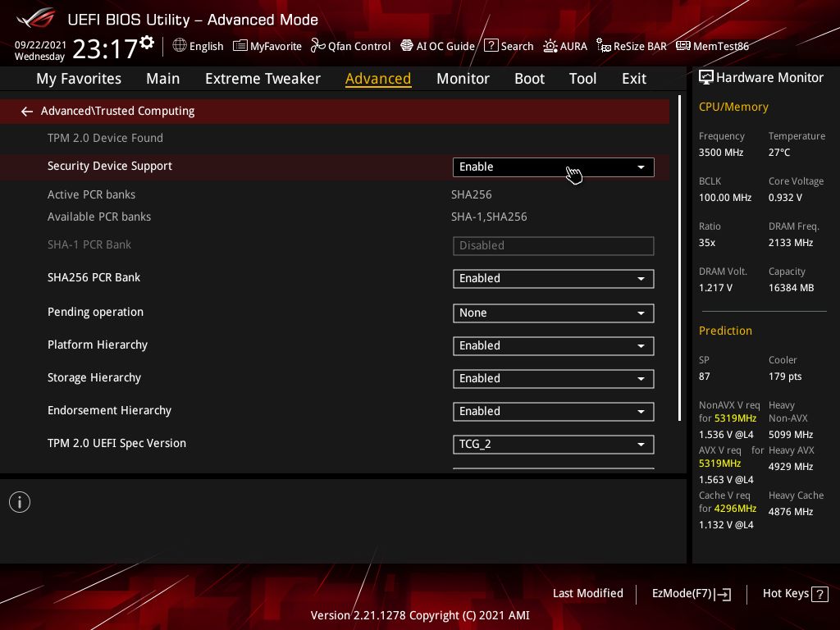Screen dimensions: 840x630
Task: Open the AURA lighting icon
Action: click(550, 46)
